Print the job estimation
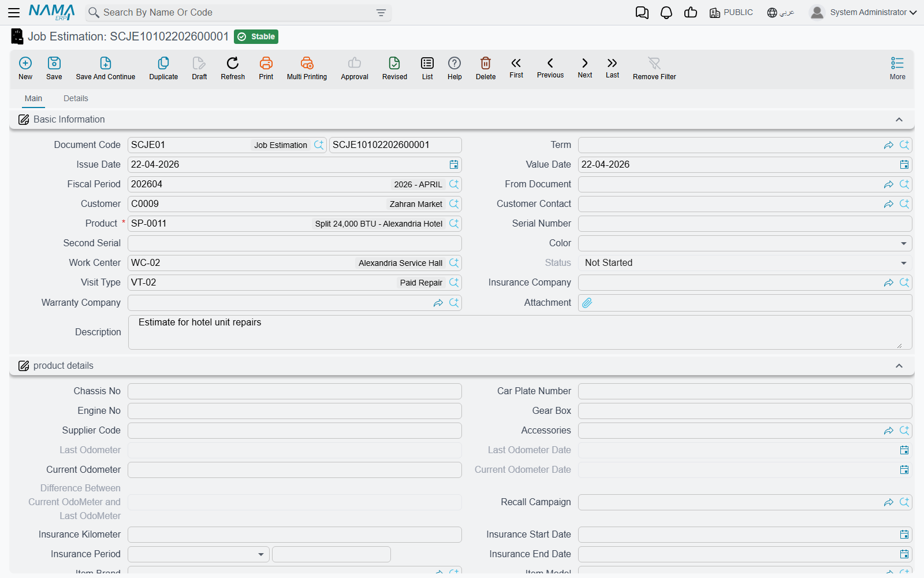This screenshot has height=578, width=924. coord(266,68)
